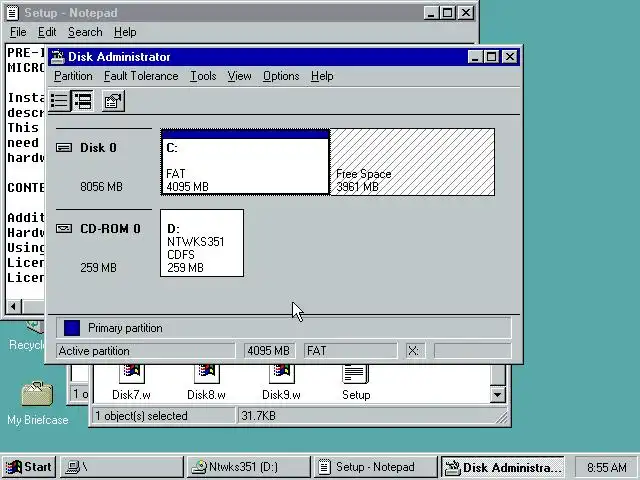Click Notepad horizontal scrollbar left arrow

(x=13, y=306)
